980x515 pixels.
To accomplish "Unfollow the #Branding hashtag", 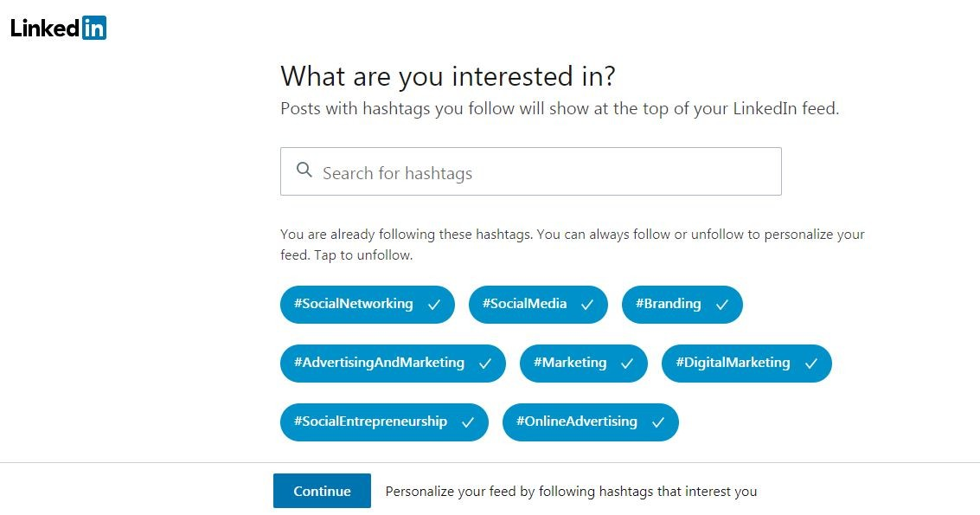I will pyautogui.click(x=682, y=305).
